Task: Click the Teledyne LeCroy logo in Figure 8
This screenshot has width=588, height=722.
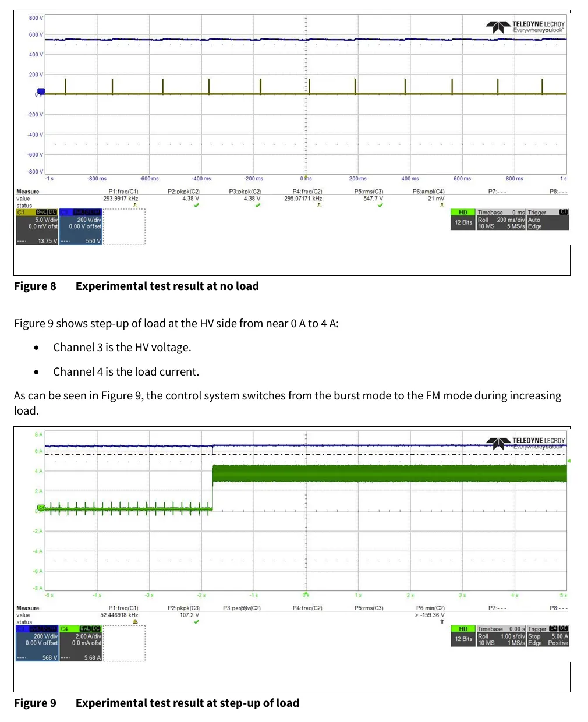Action: [525, 27]
